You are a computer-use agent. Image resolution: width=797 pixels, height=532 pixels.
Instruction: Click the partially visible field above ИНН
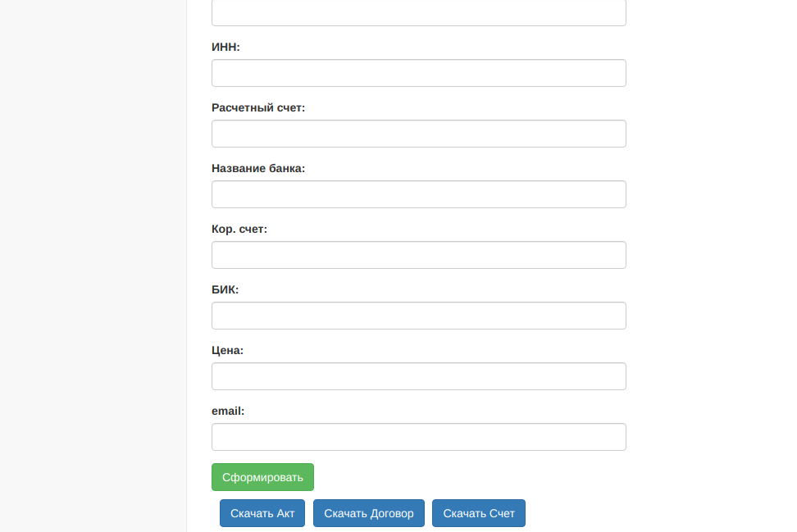pos(418,12)
